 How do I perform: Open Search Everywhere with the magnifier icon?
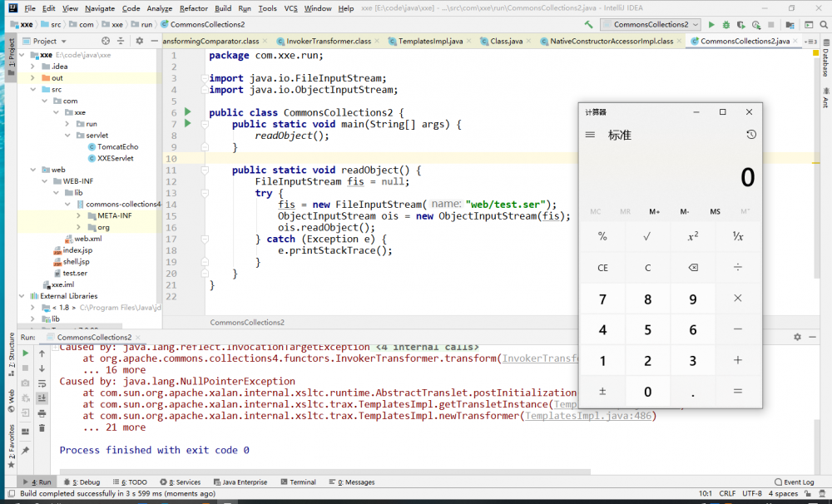coord(824,24)
